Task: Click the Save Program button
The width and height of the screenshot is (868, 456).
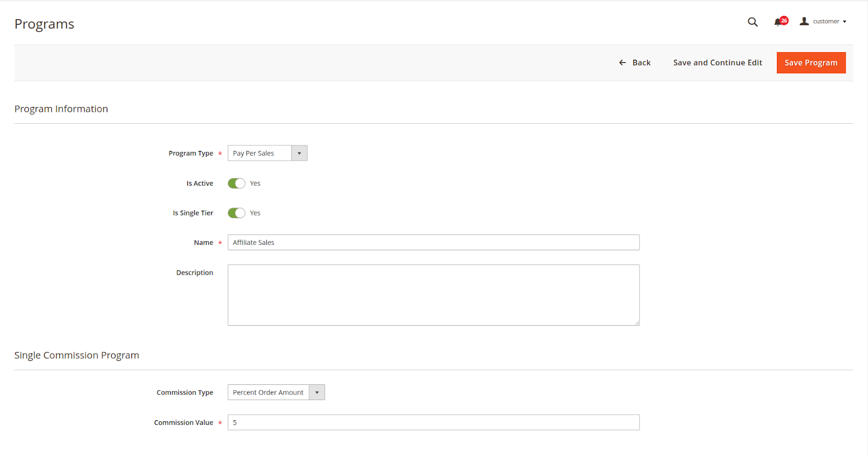Action: pos(811,62)
